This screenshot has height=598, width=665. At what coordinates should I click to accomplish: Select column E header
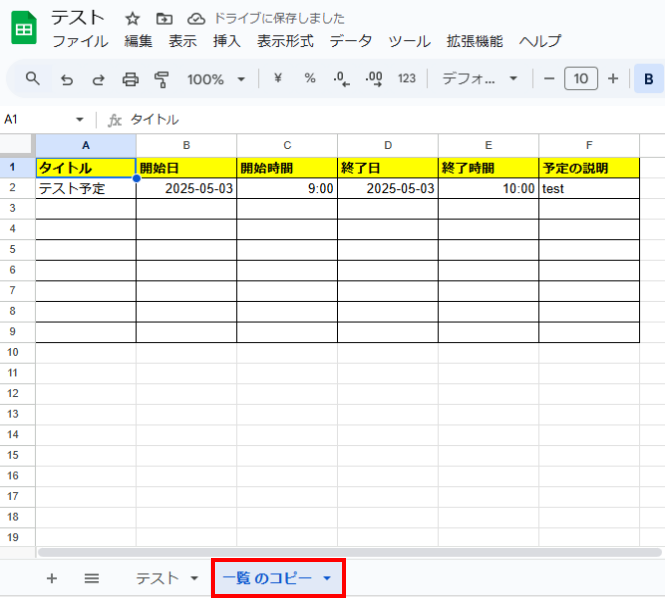tap(489, 145)
